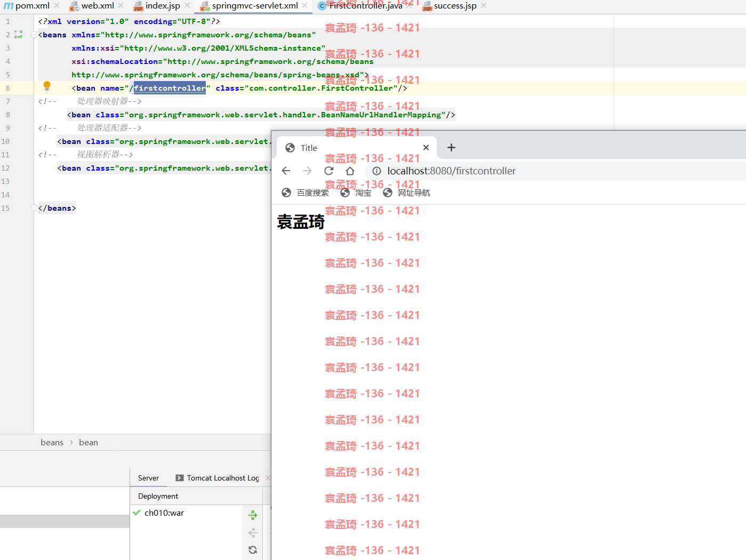Close the Tomcat Localhost Log tab
This screenshot has height=560, width=746.
268,478
